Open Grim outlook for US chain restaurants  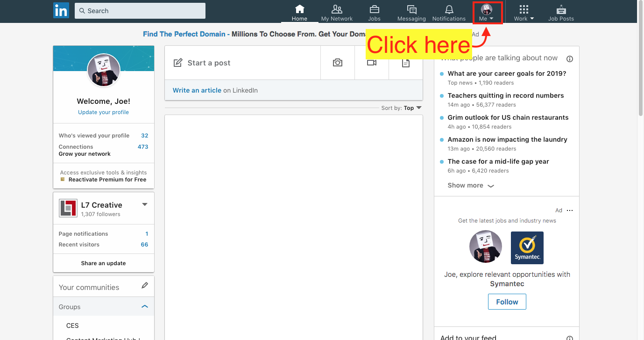point(508,117)
